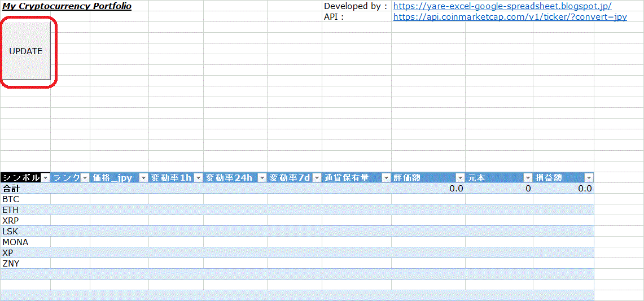
Task: Open filter dropdown for 変動率24h column
Action: (x=262, y=178)
